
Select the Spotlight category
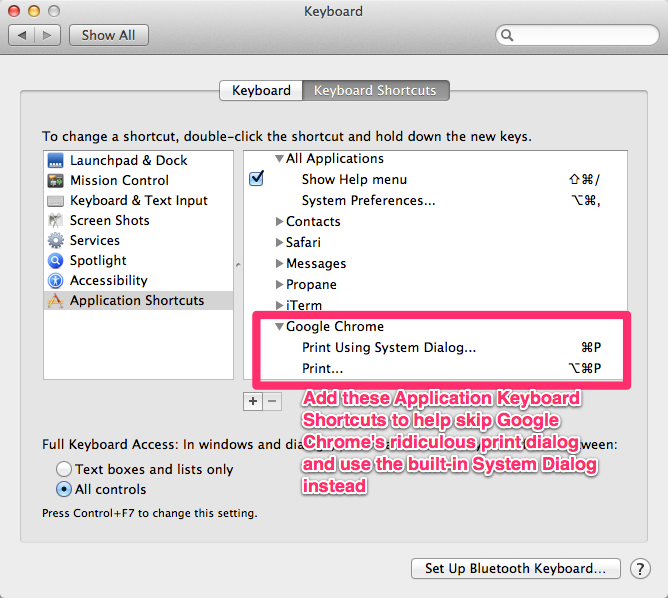click(x=138, y=261)
